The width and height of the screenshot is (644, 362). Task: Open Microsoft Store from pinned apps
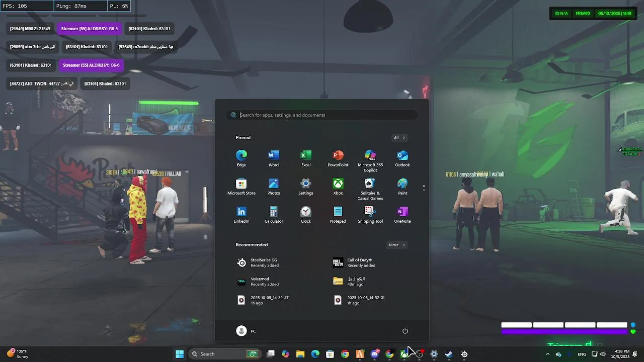click(242, 187)
